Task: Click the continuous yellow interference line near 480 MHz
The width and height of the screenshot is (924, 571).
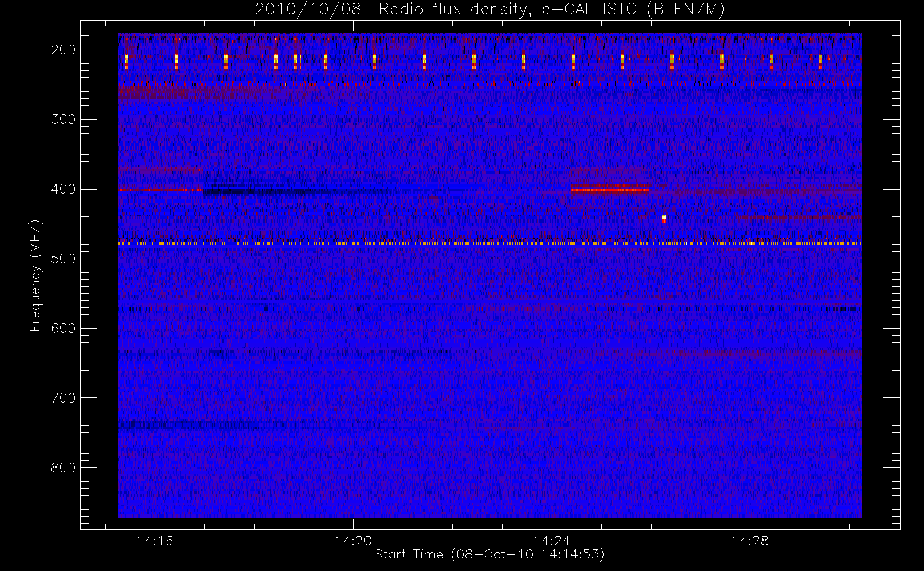Action: coord(490,243)
